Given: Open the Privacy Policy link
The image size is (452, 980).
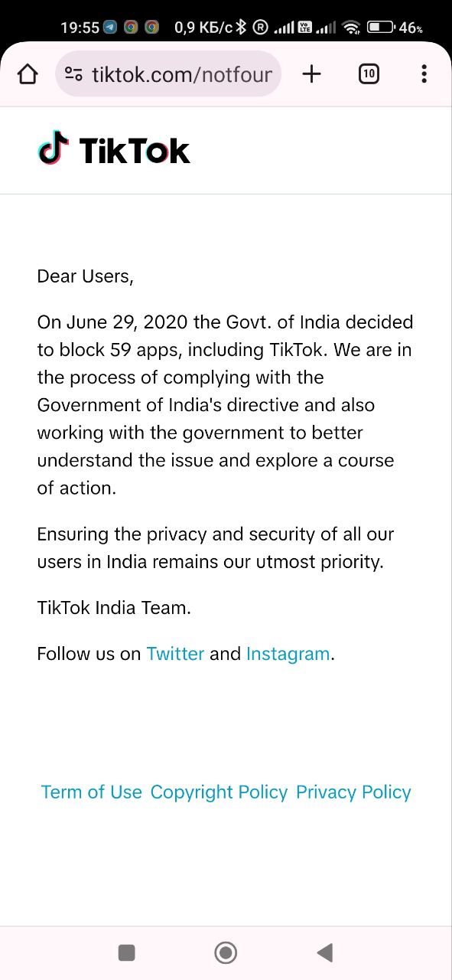Looking at the screenshot, I should [353, 792].
